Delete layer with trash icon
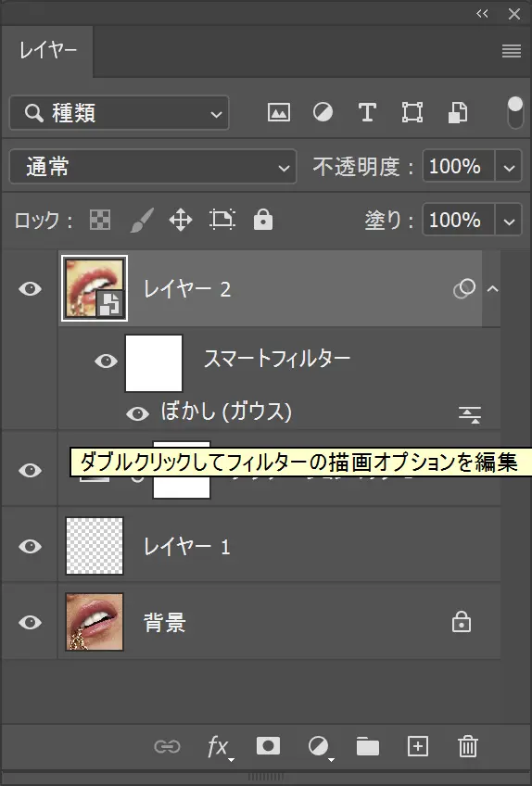Screen dimensions: 532x786 467,746
